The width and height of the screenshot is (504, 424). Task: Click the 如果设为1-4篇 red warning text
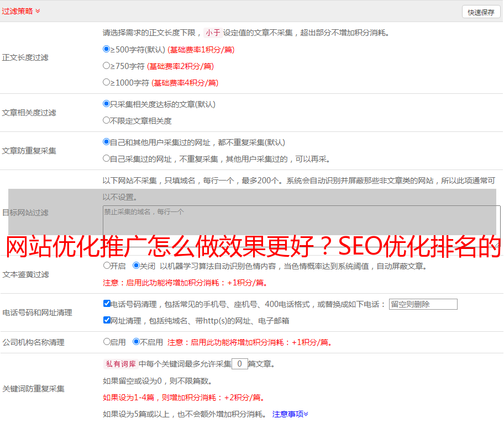pos(185,397)
